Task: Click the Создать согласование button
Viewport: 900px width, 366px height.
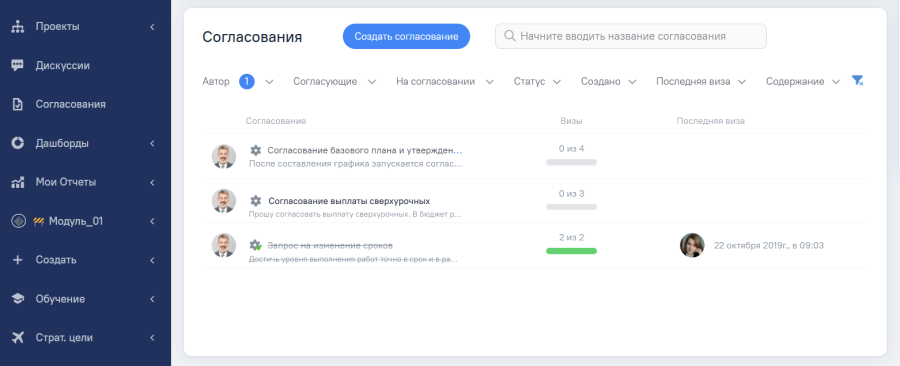Action: point(406,36)
